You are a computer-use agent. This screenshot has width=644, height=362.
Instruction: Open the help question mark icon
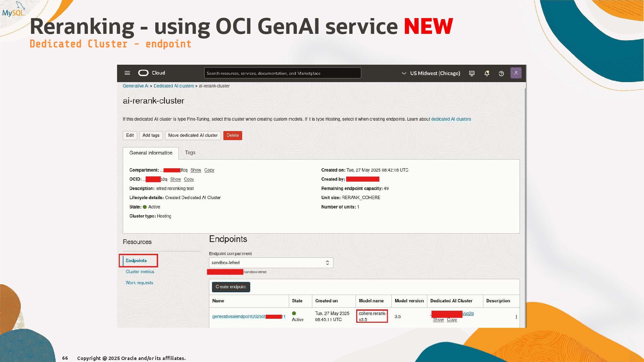(x=501, y=73)
